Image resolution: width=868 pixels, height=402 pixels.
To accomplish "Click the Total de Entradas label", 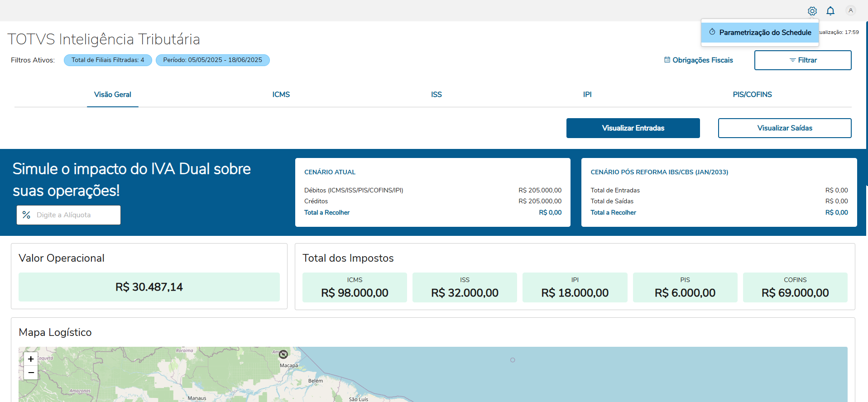I will point(615,191).
